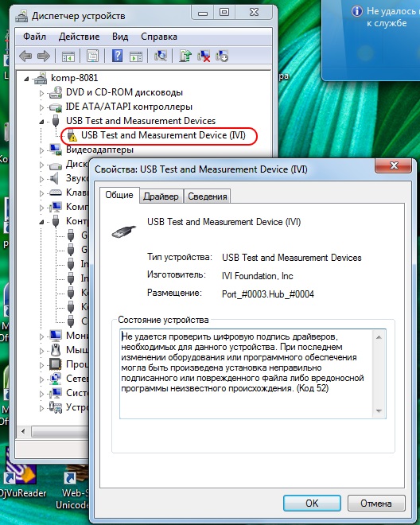
Task: Click the IDE ATA/ATAPI контроллеры icon
Action: click(x=56, y=107)
